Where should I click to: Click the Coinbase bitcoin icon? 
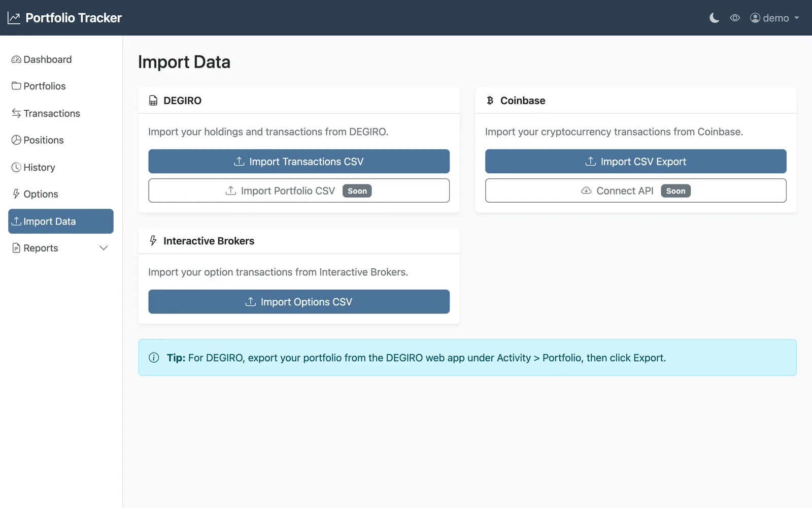pos(490,101)
